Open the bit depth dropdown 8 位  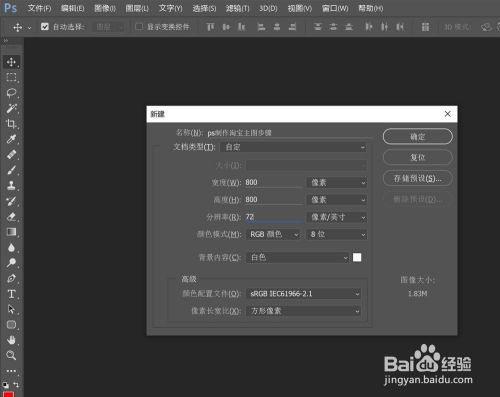pyautogui.click(x=337, y=235)
